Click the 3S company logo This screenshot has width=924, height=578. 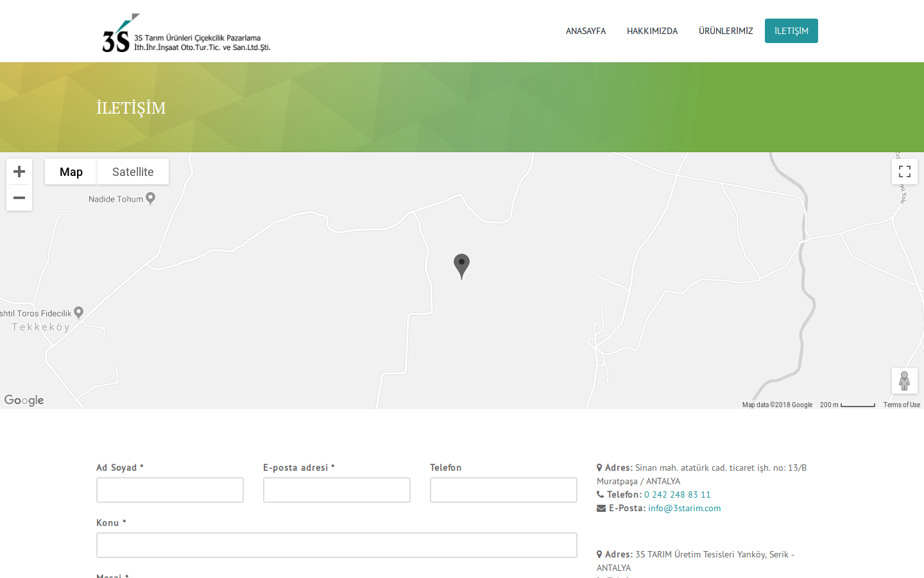point(186,33)
